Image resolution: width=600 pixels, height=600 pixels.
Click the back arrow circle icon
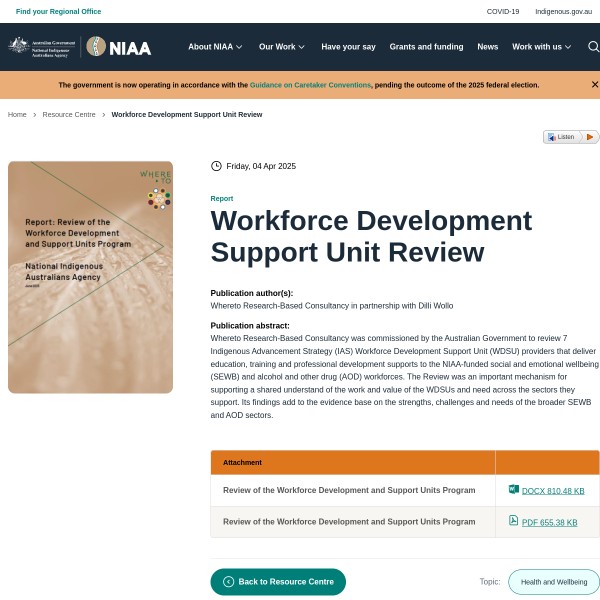228,582
